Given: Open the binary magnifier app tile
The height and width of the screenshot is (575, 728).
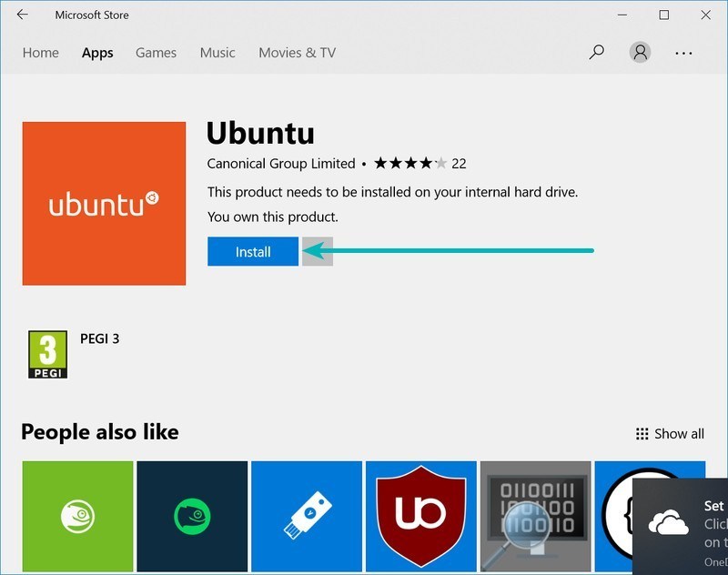Looking at the screenshot, I should point(536,517).
